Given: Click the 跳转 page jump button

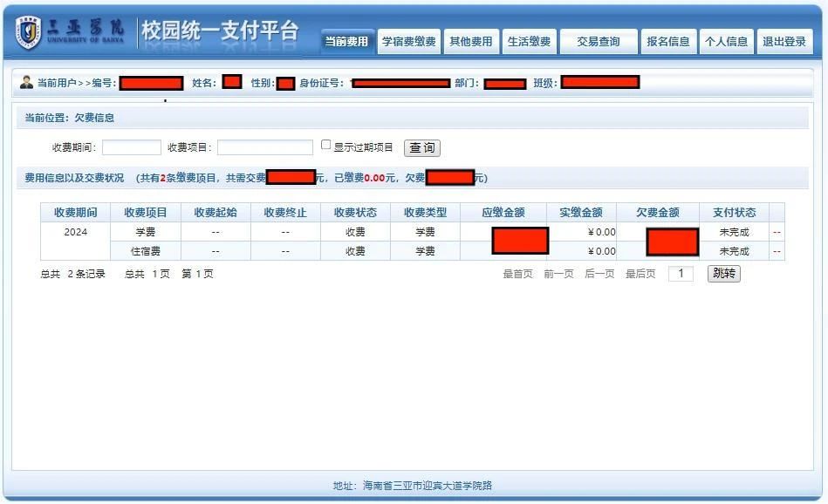Looking at the screenshot, I should click(722, 273).
